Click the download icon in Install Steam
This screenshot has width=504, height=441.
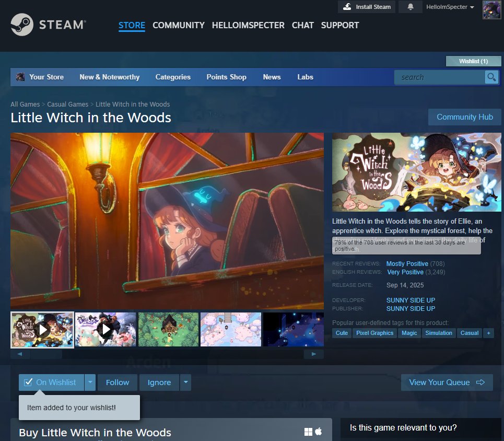pyautogui.click(x=347, y=7)
